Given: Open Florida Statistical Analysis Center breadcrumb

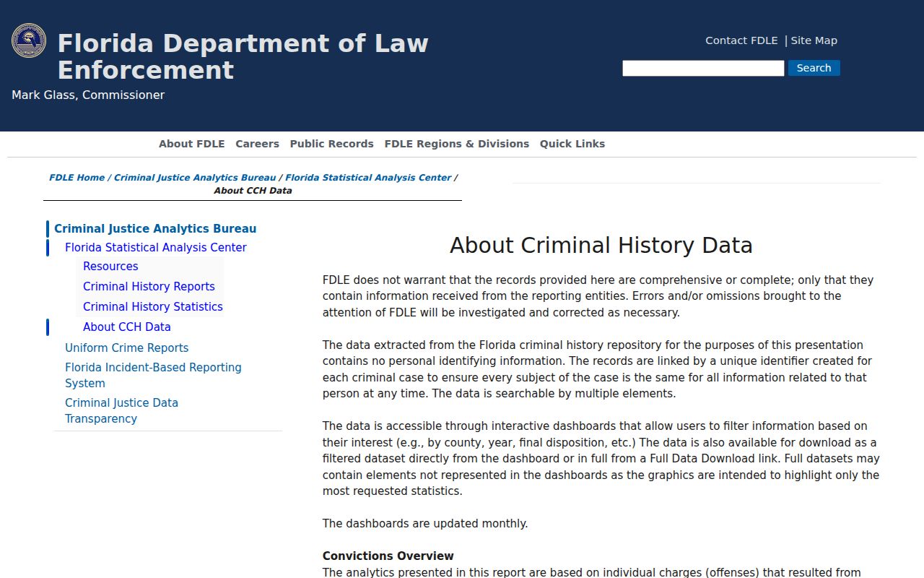Looking at the screenshot, I should (368, 178).
